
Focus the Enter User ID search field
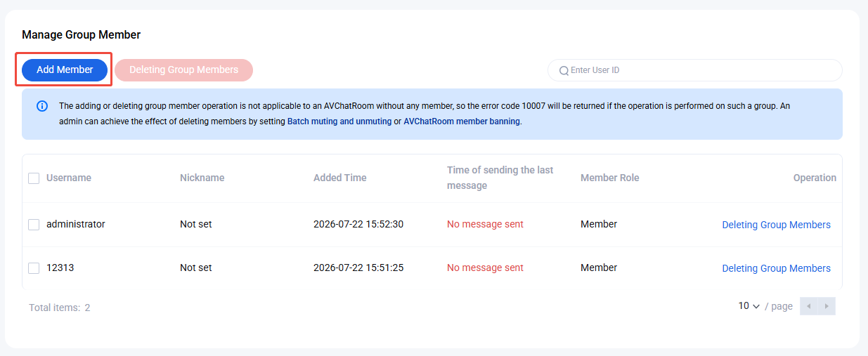point(694,70)
